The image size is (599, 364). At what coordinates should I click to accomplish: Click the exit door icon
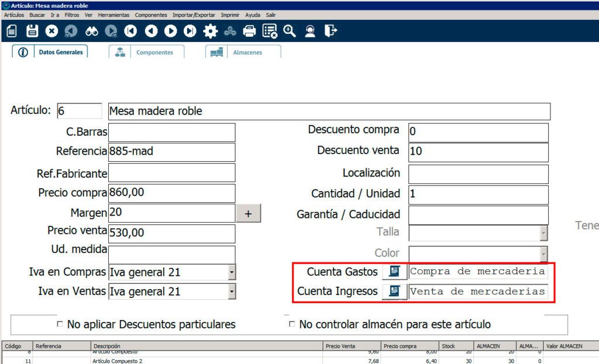[x=331, y=31]
